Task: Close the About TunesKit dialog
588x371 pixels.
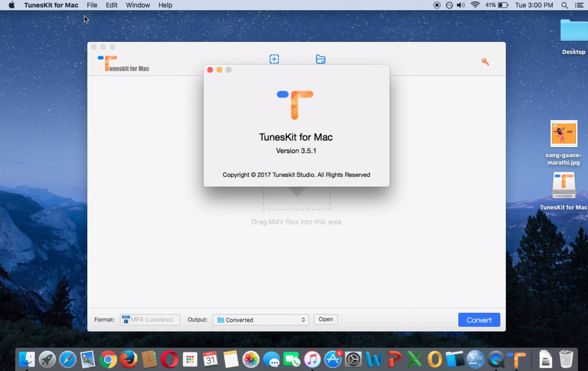Action: click(x=210, y=70)
